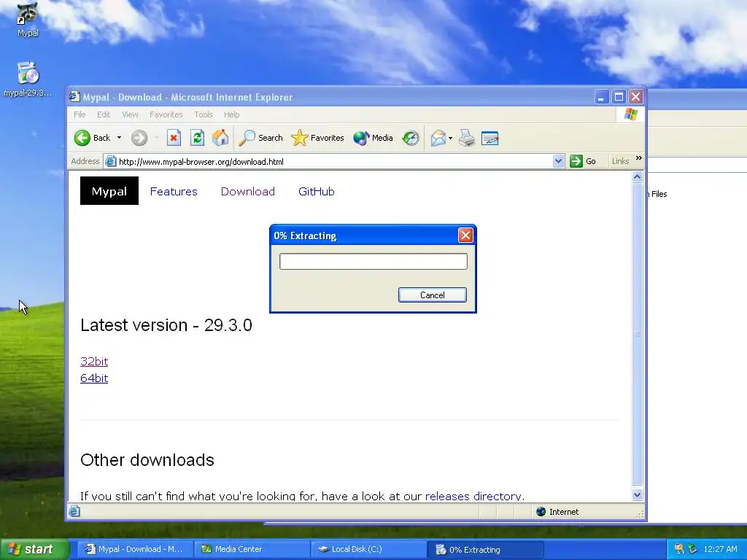
Task: Expand the Mail dropdown arrow
Action: [x=450, y=139]
